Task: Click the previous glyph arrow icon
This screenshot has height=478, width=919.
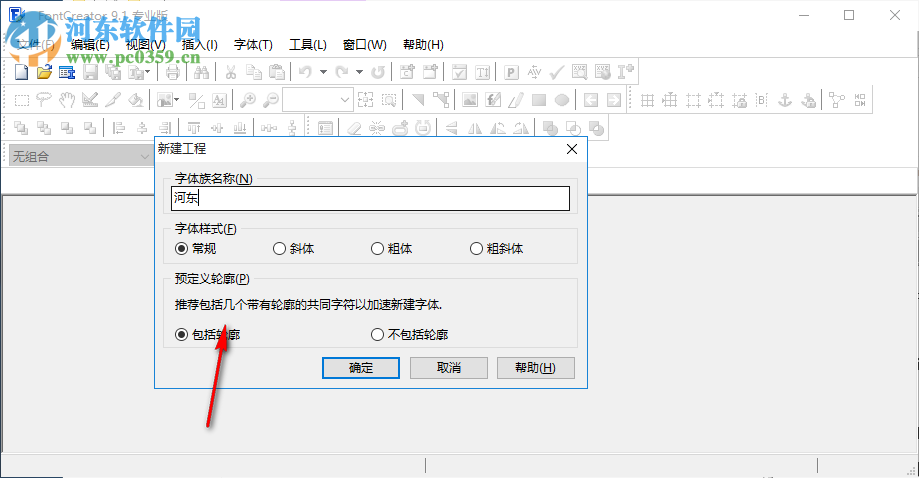Action: (x=591, y=100)
